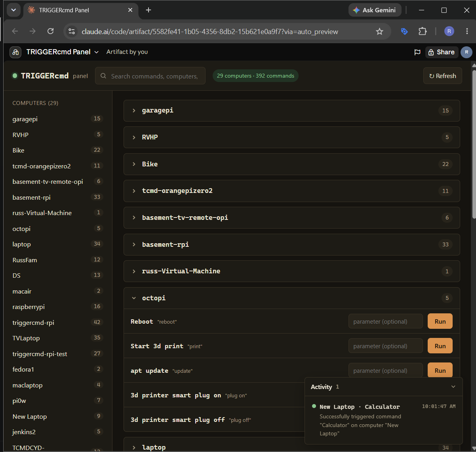
Task: Open the Extensions puzzle icon
Action: coord(423,31)
